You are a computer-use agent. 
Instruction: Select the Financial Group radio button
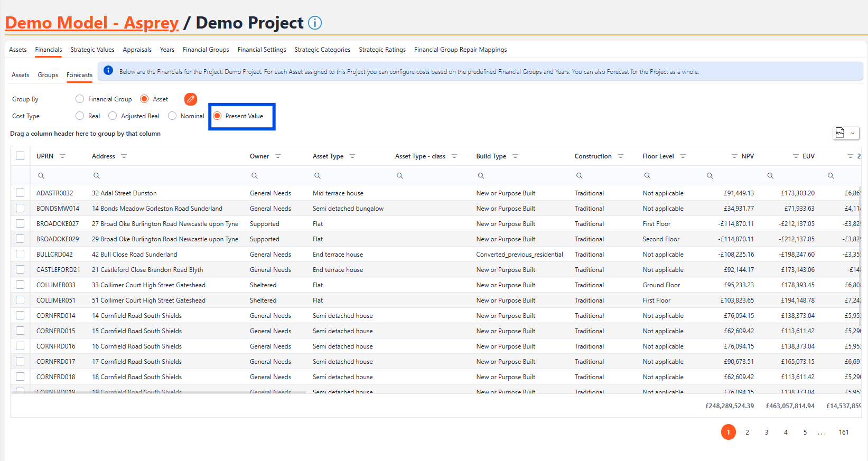pos(80,99)
